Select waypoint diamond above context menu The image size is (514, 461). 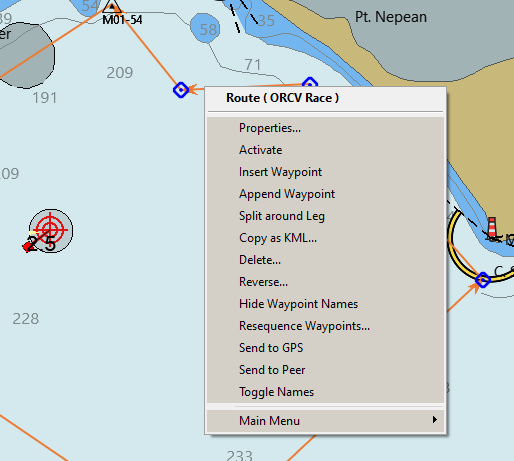point(310,82)
